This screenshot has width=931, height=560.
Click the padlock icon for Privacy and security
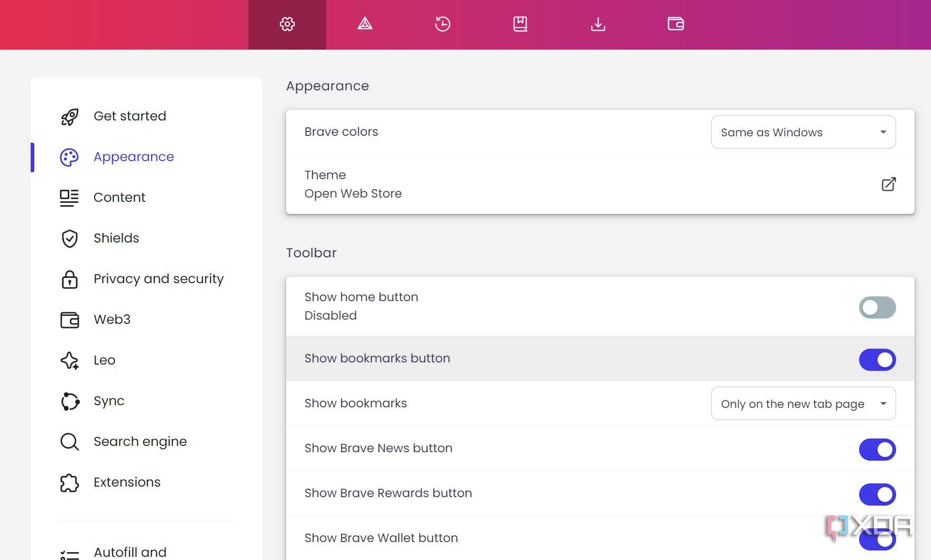(x=69, y=279)
